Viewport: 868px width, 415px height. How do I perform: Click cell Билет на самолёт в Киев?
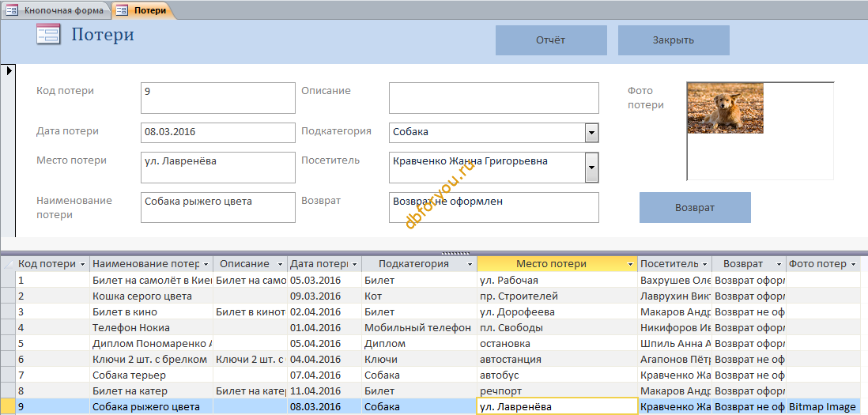coord(152,280)
